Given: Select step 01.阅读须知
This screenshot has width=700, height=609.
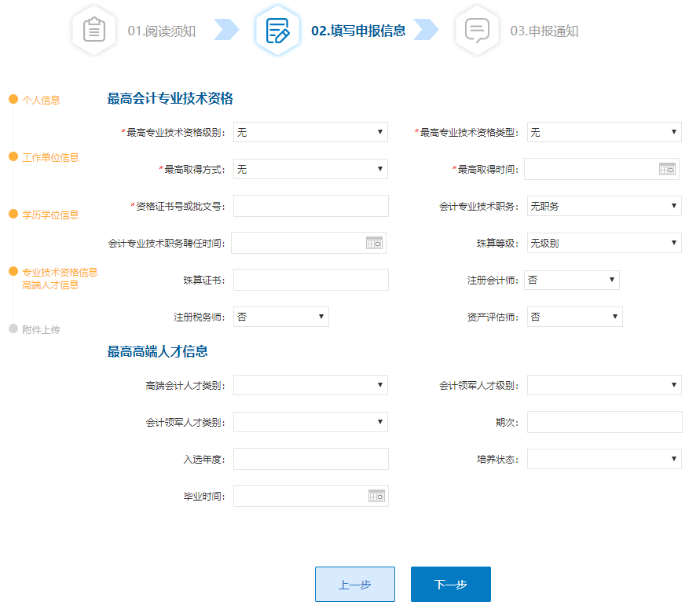Looking at the screenshot, I should point(162,31).
